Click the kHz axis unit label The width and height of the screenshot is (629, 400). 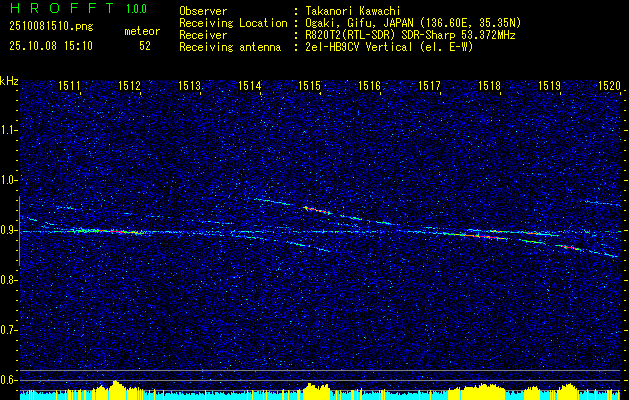tap(9, 82)
